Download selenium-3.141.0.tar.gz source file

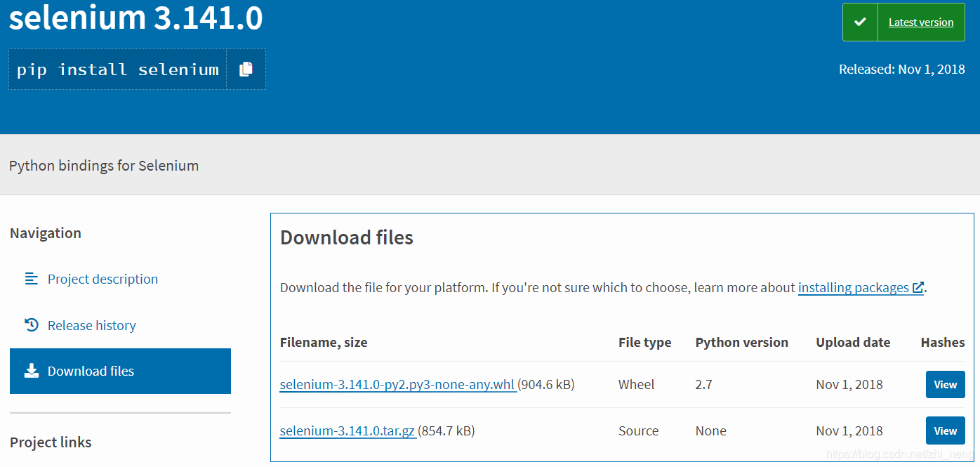pyautogui.click(x=347, y=430)
